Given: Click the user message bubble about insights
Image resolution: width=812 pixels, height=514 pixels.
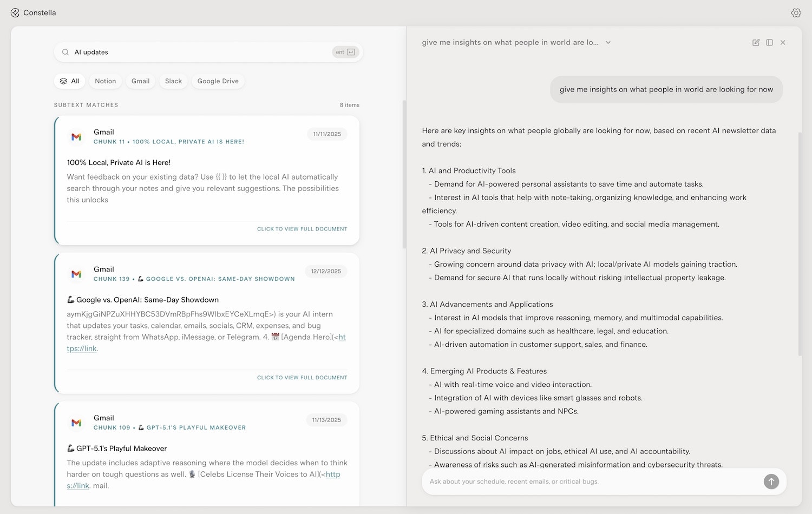Looking at the screenshot, I should point(666,89).
